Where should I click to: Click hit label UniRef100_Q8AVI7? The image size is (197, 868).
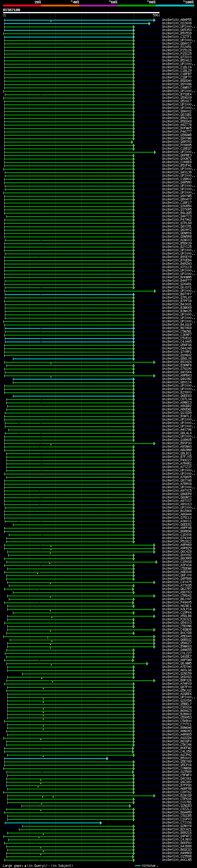pyautogui.click(x=177, y=44)
